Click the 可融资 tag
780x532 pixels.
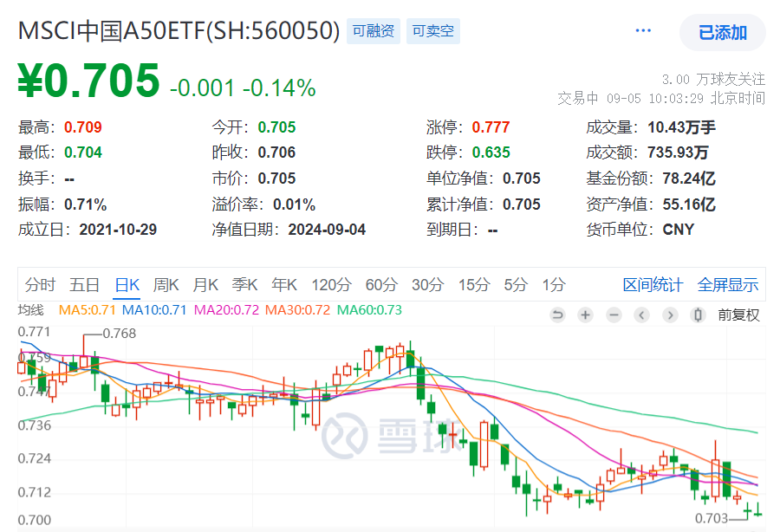click(x=373, y=31)
